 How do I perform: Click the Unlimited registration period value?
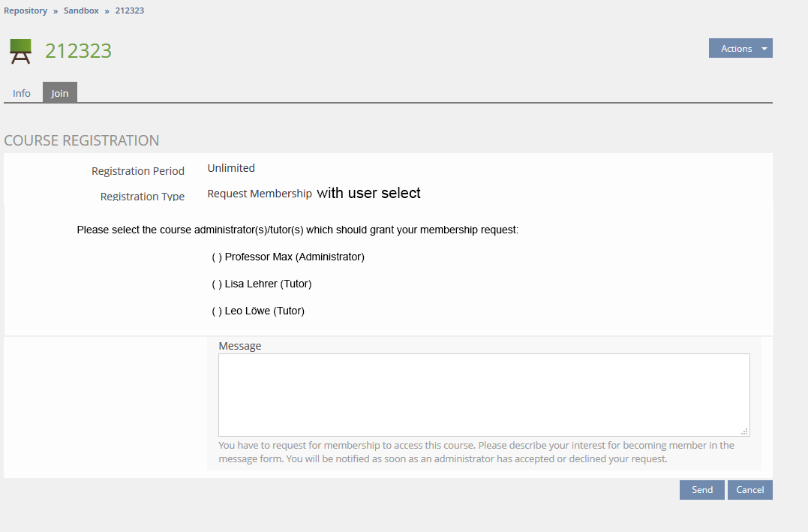point(231,168)
